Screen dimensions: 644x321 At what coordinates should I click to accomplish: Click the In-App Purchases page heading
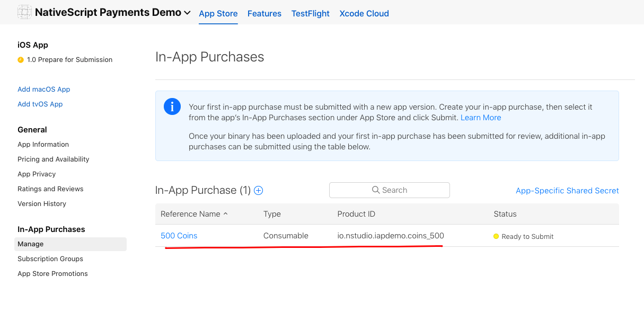click(210, 57)
